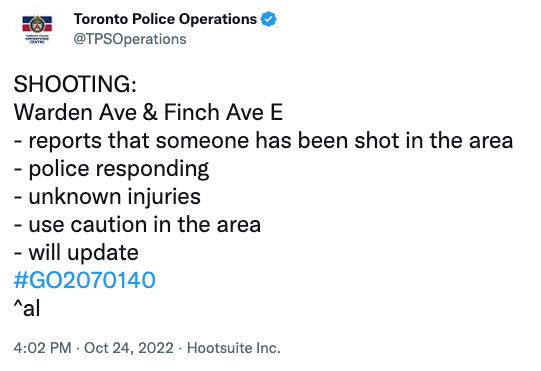Select the Finch Ave E street name
Image resolution: width=541 pixels, height=371 pixels.
(223, 112)
